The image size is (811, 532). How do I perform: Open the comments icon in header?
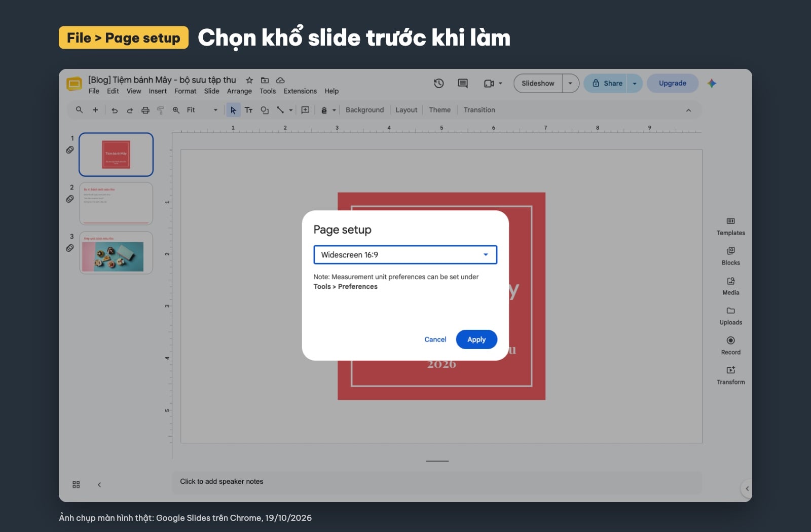tap(463, 83)
